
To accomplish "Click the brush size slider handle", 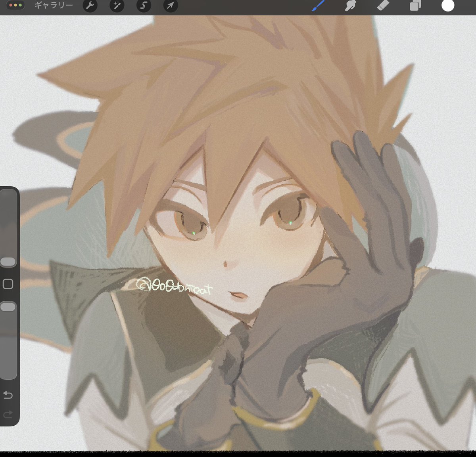I will pos(8,262).
